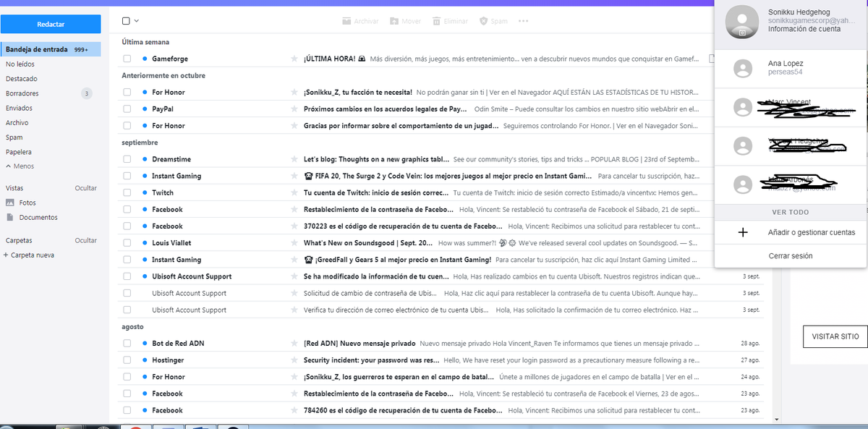Star the Gameforge ¡ÚLTIMA HORA! email
Image resolution: width=868 pixels, height=429 pixels.
tap(294, 59)
